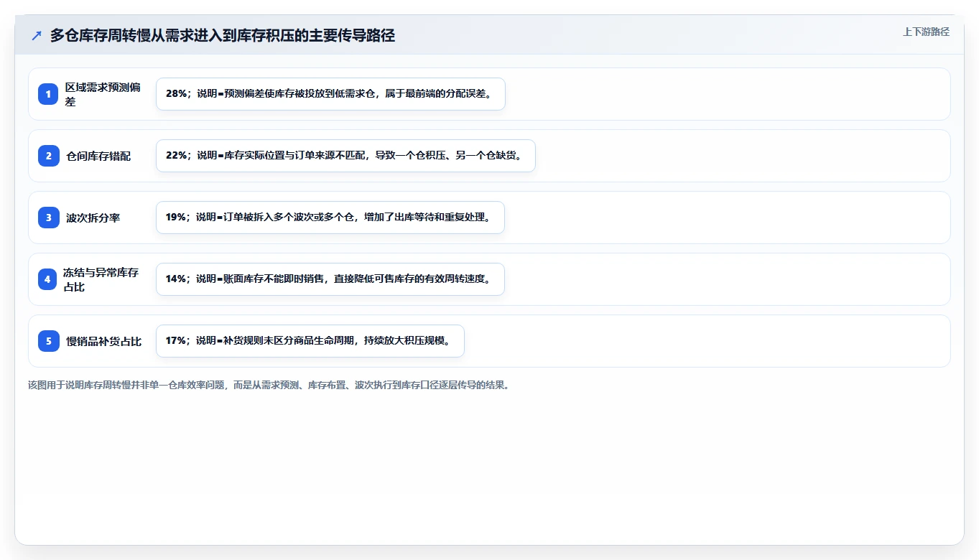Select step badge number 1
979x560 pixels.
[48, 93]
